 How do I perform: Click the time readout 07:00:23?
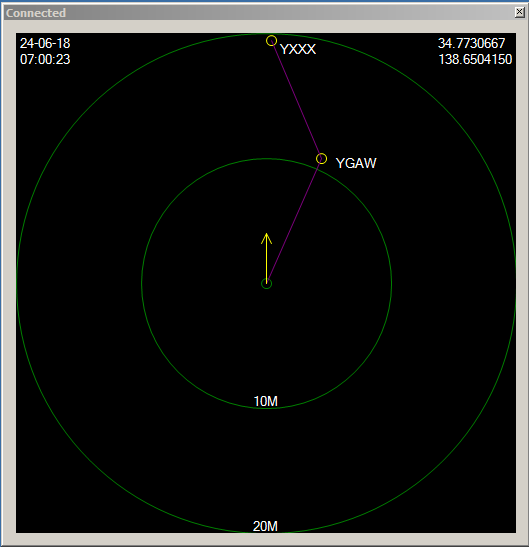pyautogui.click(x=45, y=59)
